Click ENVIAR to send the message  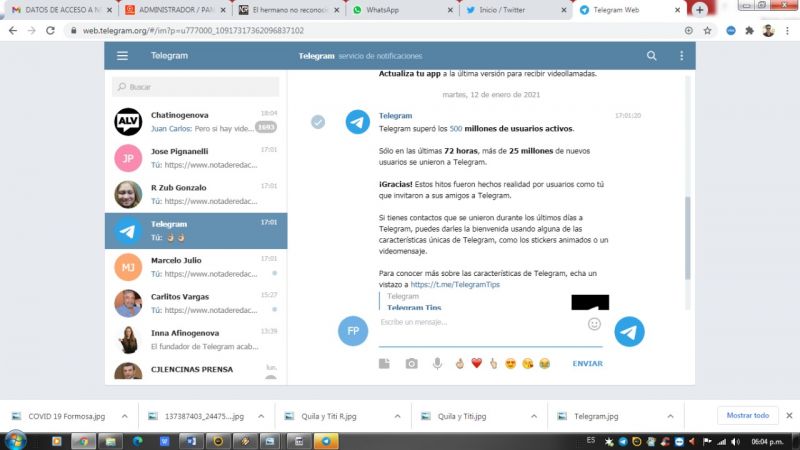[x=587, y=363]
